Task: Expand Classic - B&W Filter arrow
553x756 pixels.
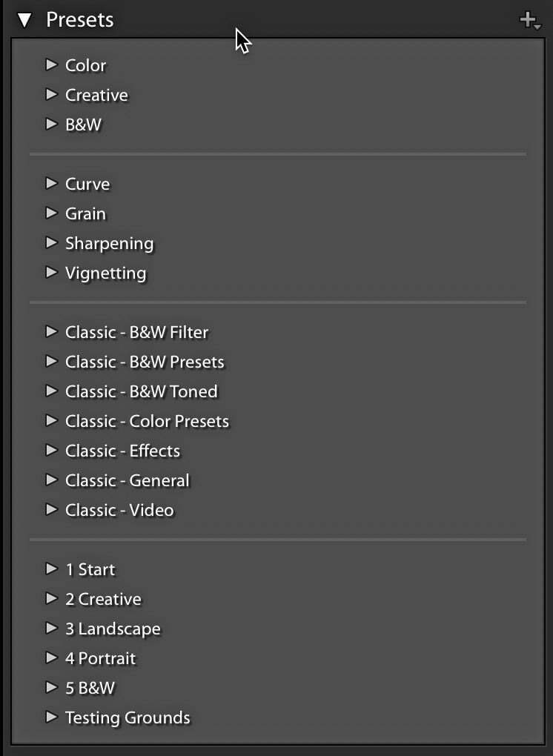Action: pyautogui.click(x=51, y=332)
